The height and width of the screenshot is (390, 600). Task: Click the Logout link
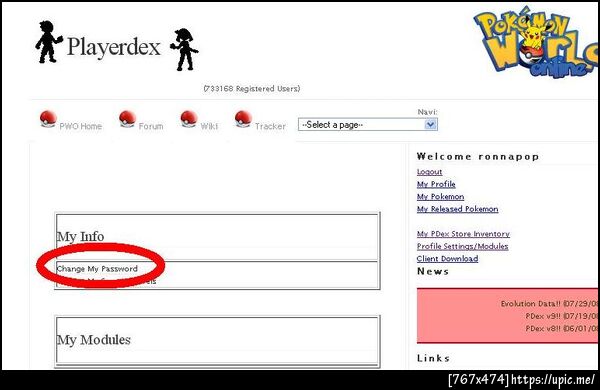click(429, 172)
